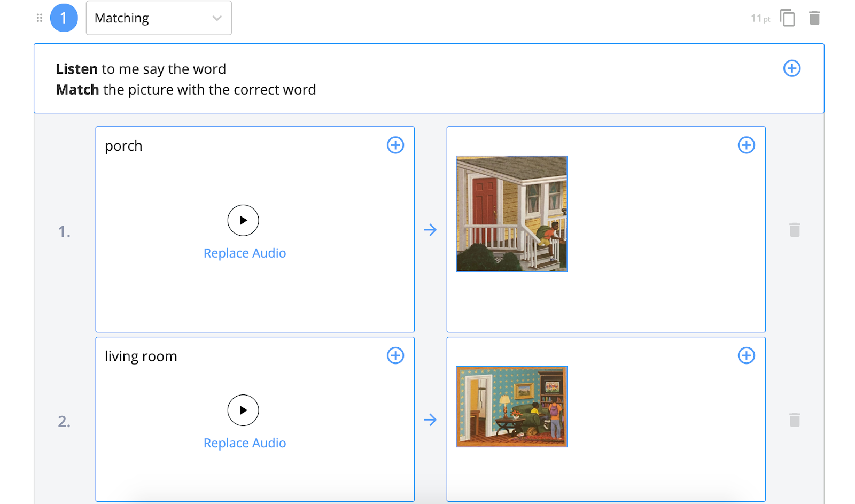Delete matching pair 1 with trash icon
855x504 pixels.
pyautogui.click(x=795, y=230)
